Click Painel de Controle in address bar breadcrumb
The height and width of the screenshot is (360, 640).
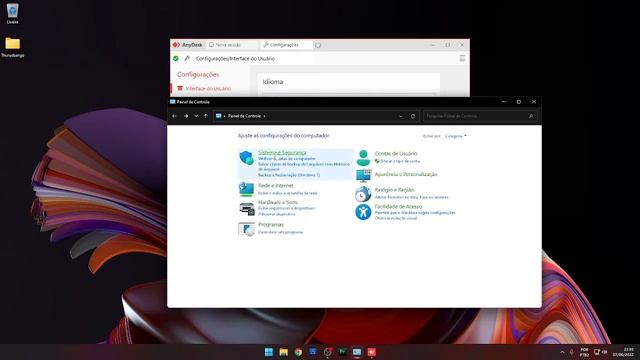pyautogui.click(x=244, y=116)
